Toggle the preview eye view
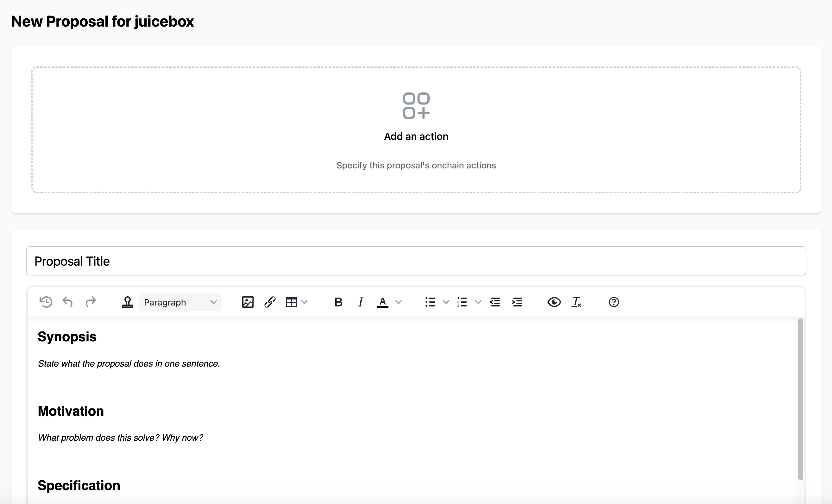Viewport: 832px width, 504px height. tap(554, 302)
